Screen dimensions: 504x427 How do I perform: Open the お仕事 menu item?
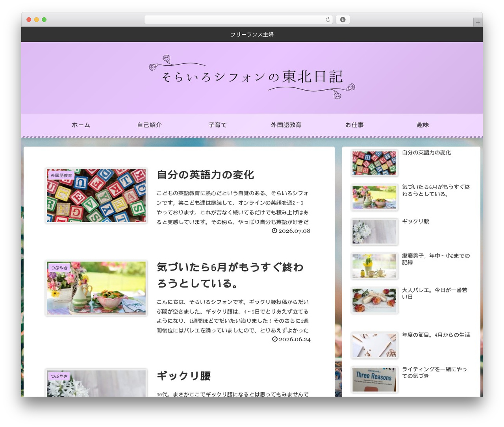pos(354,125)
